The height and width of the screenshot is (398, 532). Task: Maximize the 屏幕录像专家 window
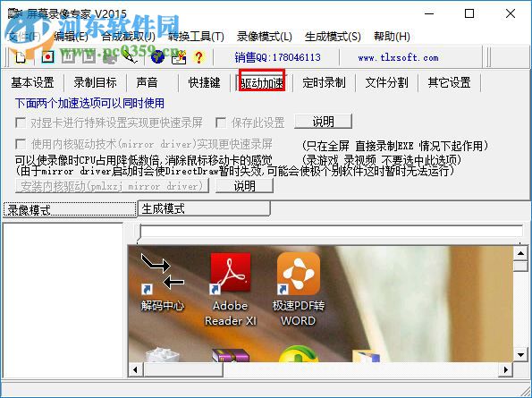469,14
